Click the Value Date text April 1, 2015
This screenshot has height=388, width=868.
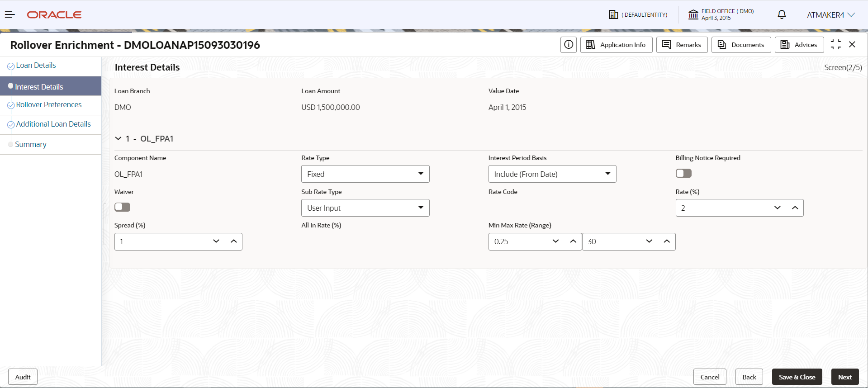[x=507, y=107]
